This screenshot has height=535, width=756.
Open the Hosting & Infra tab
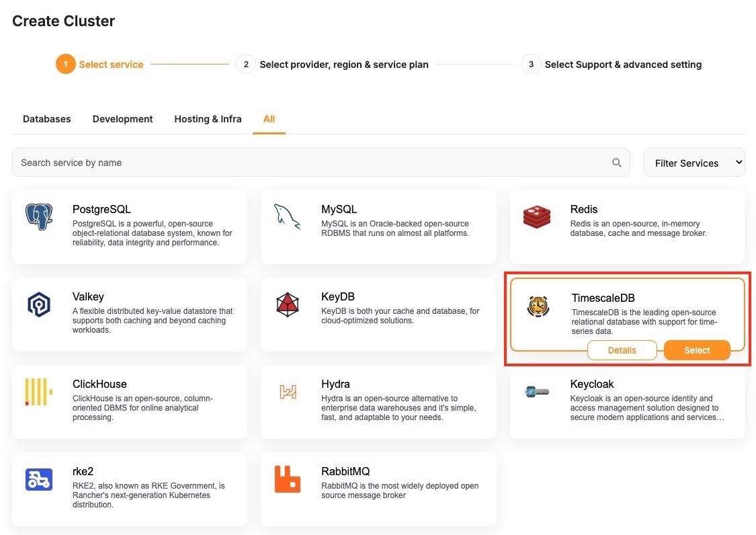(x=208, y=119)
